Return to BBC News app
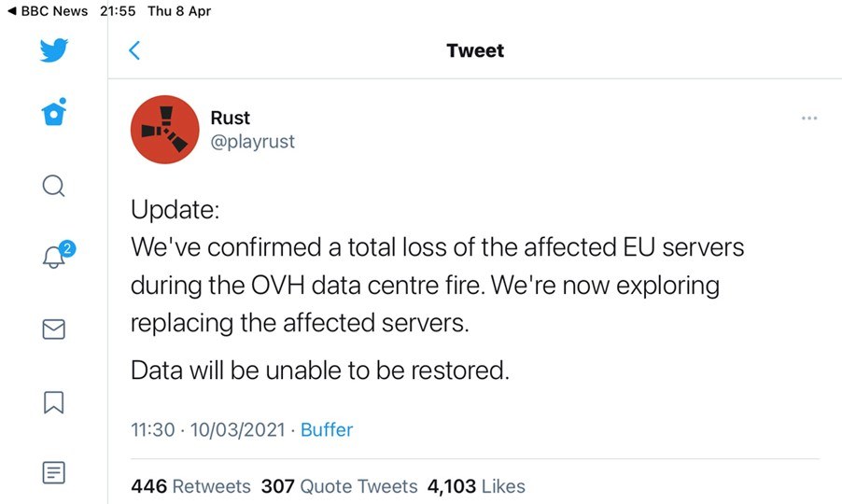 tap(48, 11)
